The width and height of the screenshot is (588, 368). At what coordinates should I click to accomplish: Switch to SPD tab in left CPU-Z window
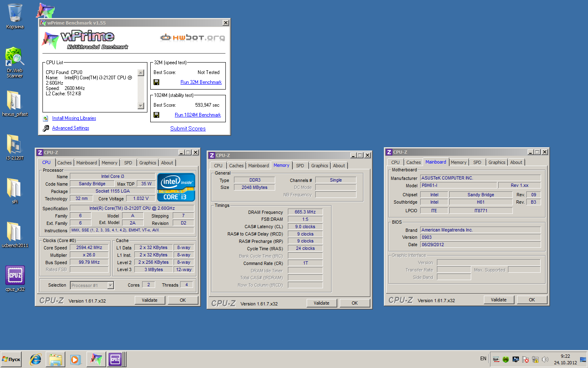click(x=128, y=163)
